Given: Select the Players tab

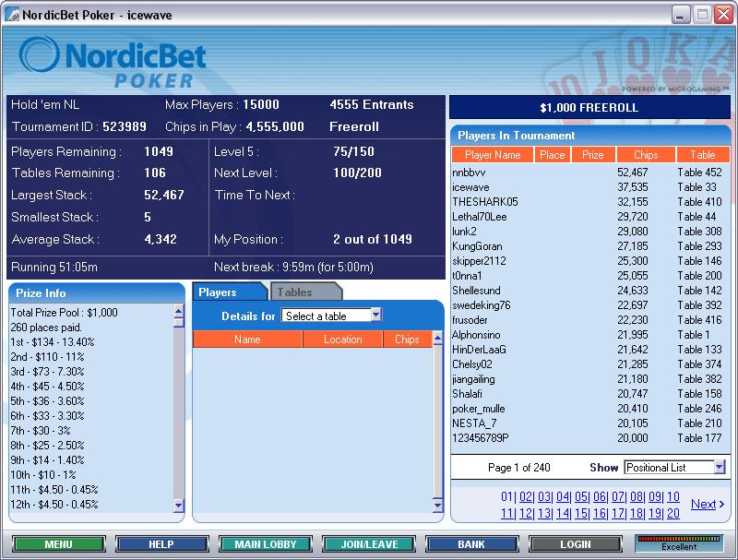Looking at the screenshot, I should coord(228,292).
